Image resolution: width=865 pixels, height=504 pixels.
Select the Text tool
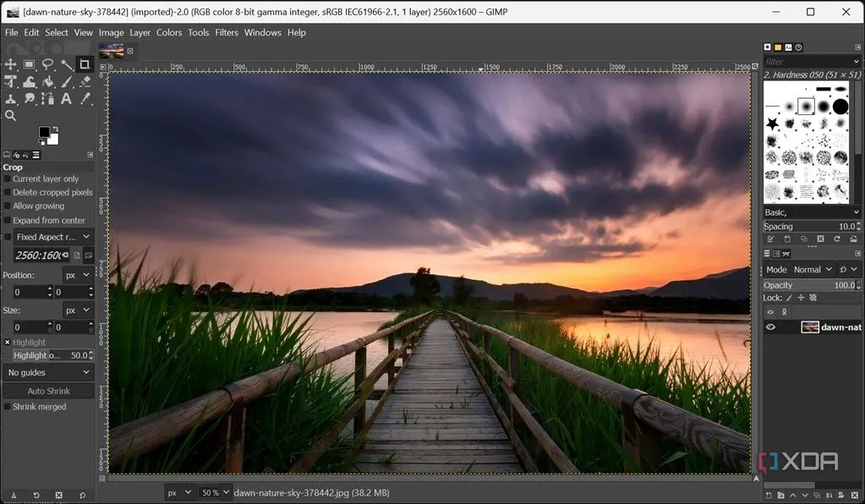[66, 99]
